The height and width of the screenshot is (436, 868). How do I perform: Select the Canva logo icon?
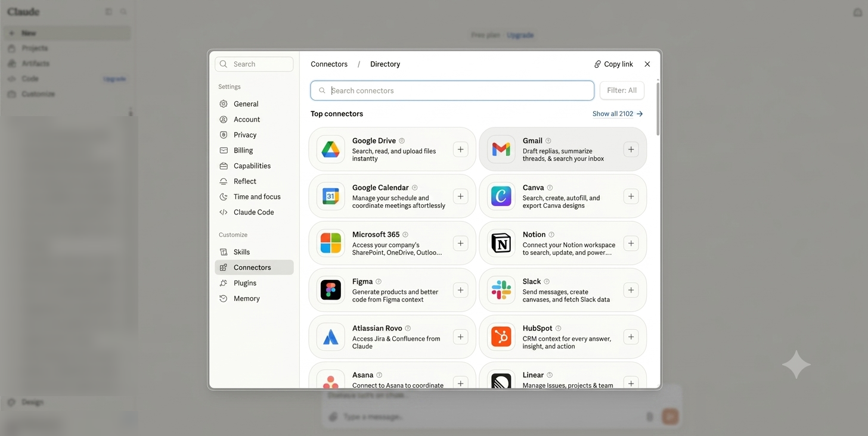click(501, 196)
